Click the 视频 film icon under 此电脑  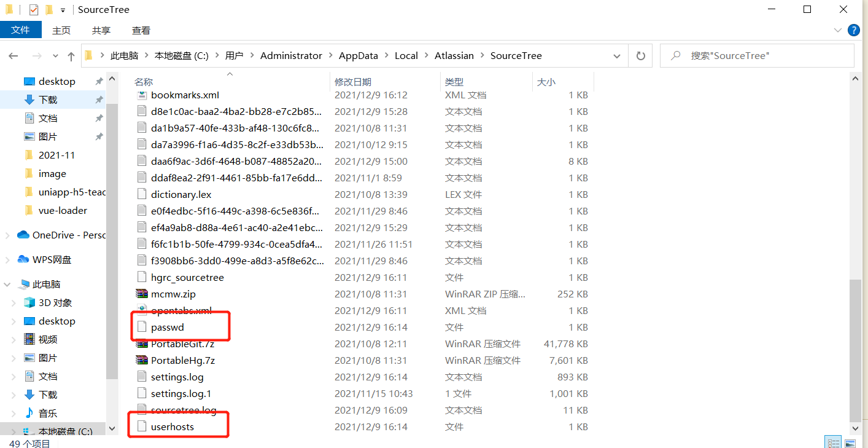click(29, 340)
